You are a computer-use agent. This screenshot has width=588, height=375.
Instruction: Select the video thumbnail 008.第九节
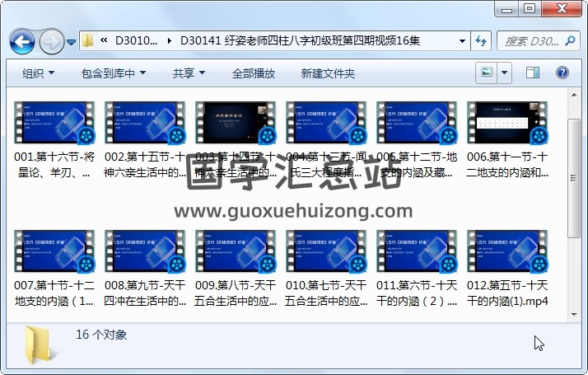pyautogui.click(x=145, y=251)
